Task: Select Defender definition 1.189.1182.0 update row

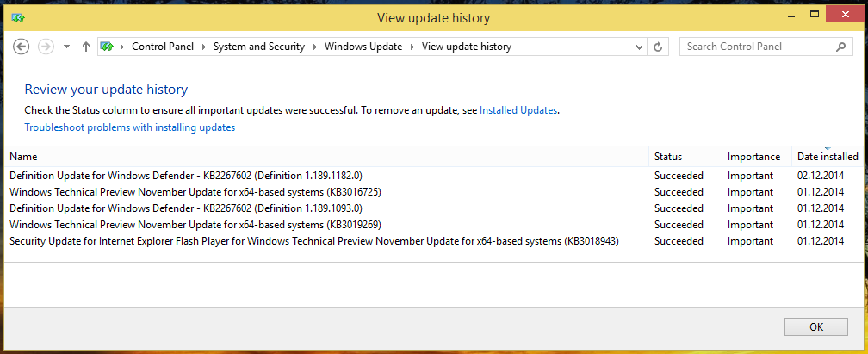Action: 433,176
